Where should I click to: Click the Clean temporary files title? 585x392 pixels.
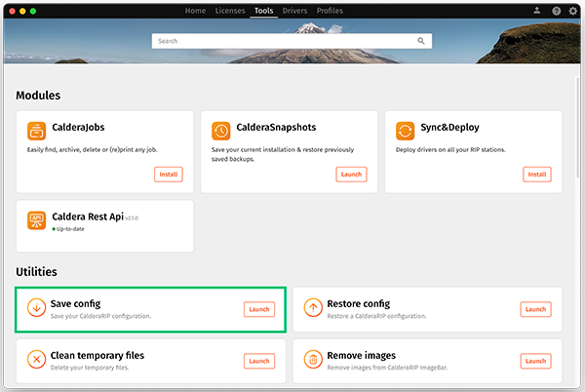(97, 356)
